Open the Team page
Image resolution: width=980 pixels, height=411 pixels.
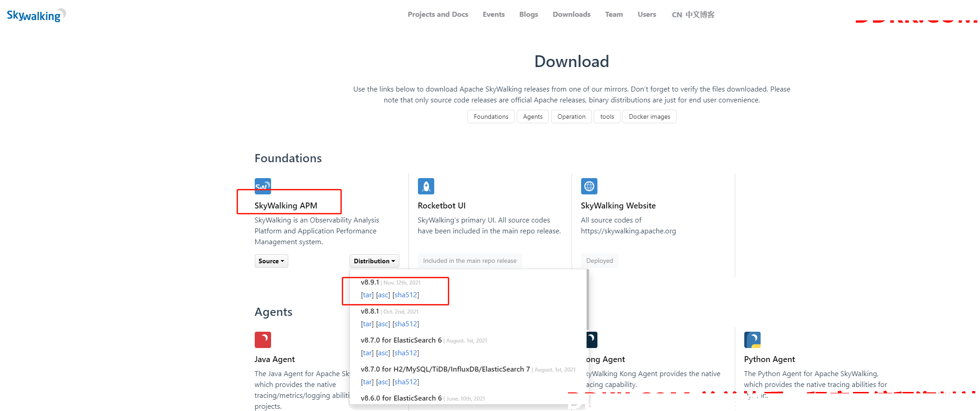coord(614,15)
